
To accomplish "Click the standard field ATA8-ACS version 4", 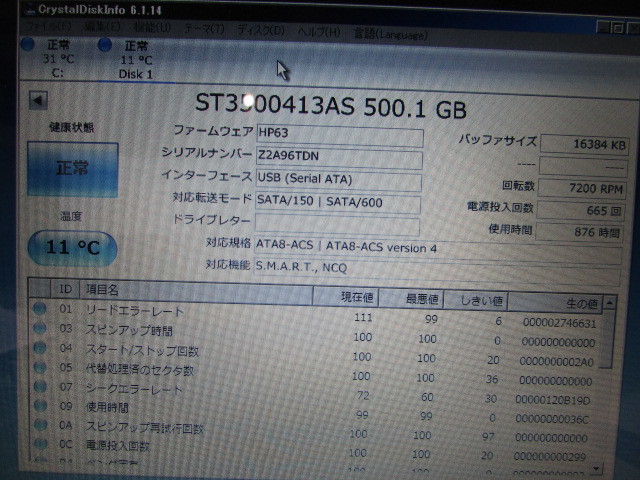I will [438, 249].
